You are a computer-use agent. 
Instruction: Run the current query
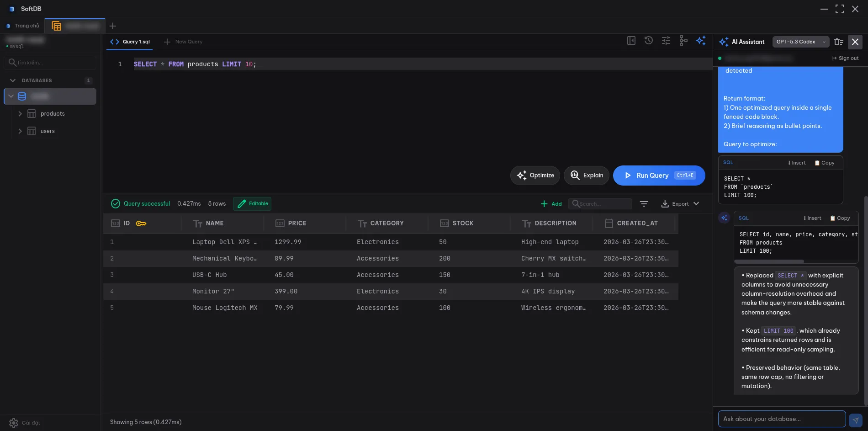coord(658,175)
